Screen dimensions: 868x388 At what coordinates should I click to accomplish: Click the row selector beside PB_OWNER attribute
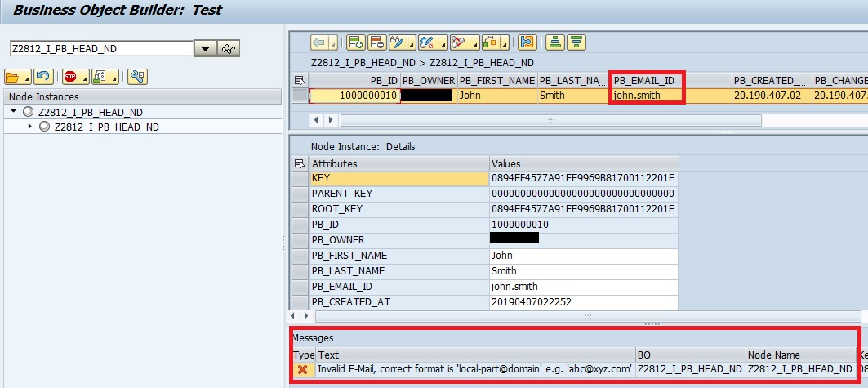tap(300, 240)
